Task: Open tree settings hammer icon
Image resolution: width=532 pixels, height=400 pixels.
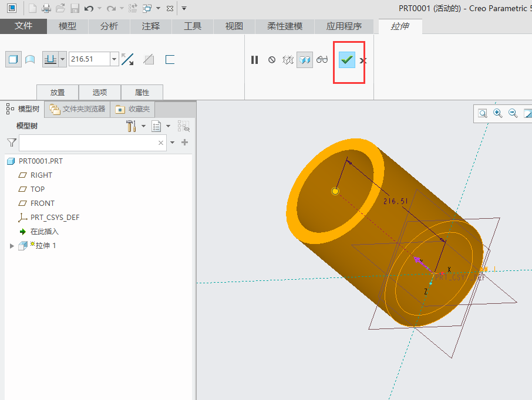Action: click(x=132, y=126)
